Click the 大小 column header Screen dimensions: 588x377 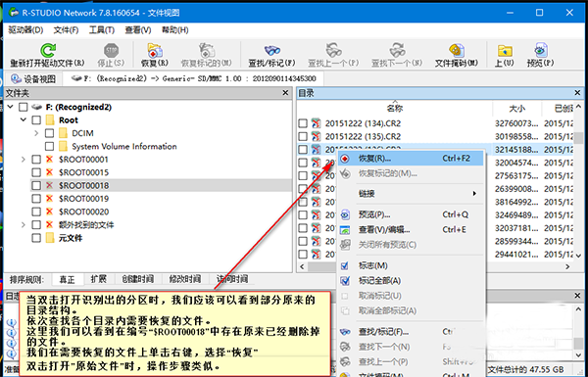click(x=516, y=109)
